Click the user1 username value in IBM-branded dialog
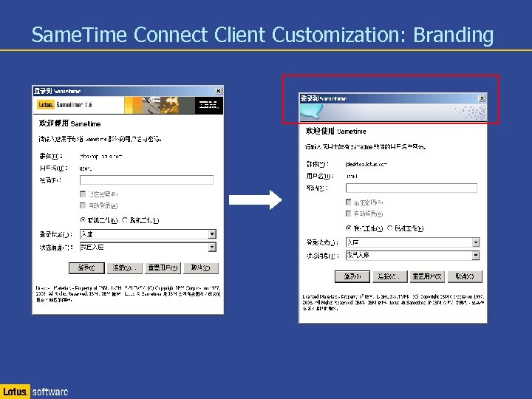The width and height of the screenshot is (532, 399). coord(86,168)
